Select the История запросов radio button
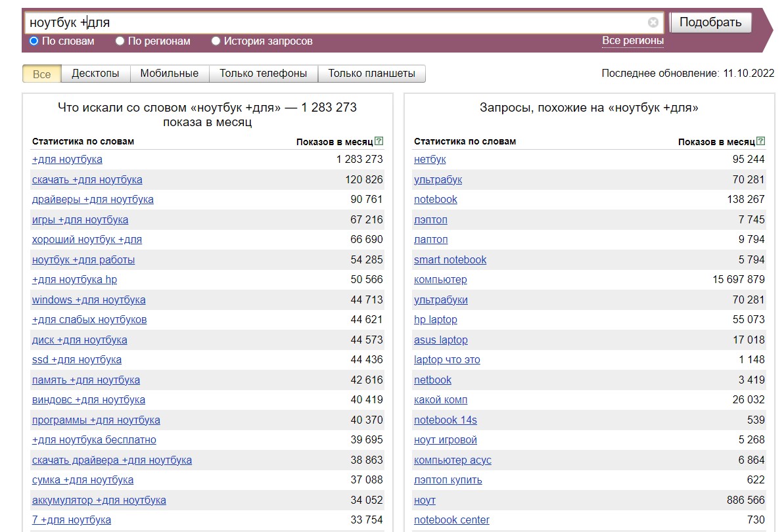 coord(216,41)
